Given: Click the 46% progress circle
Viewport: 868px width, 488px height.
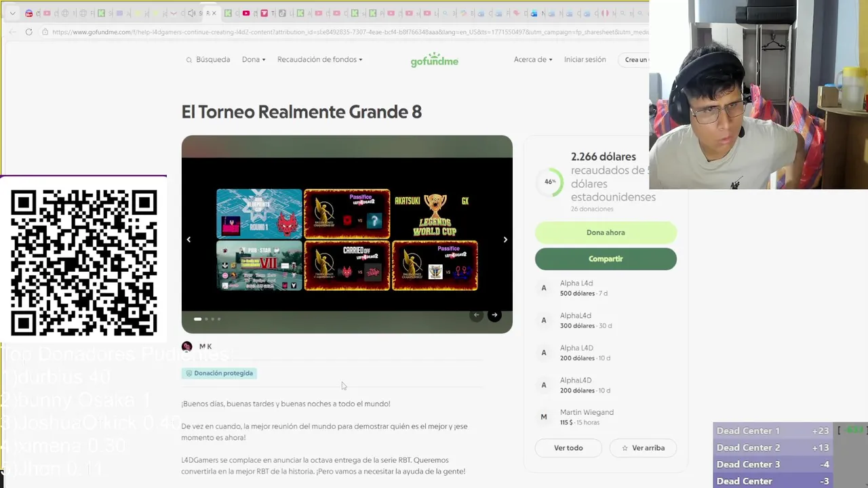Looking at the screenshot, I should 550,182.
